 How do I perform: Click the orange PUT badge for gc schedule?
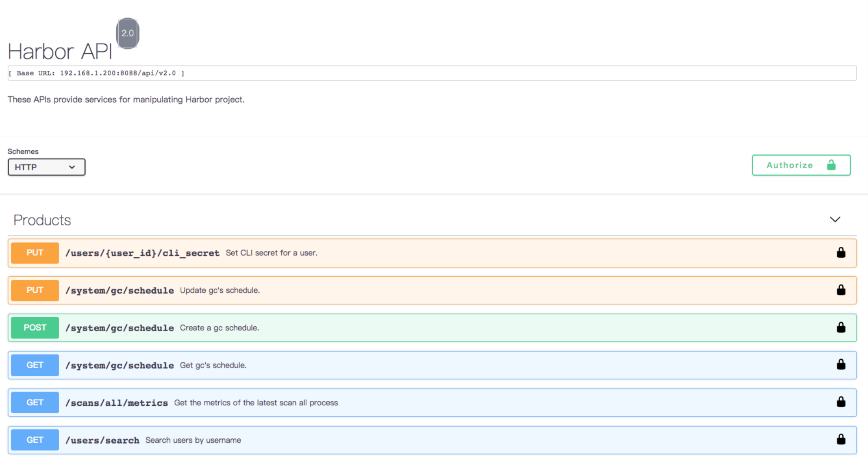35,290
